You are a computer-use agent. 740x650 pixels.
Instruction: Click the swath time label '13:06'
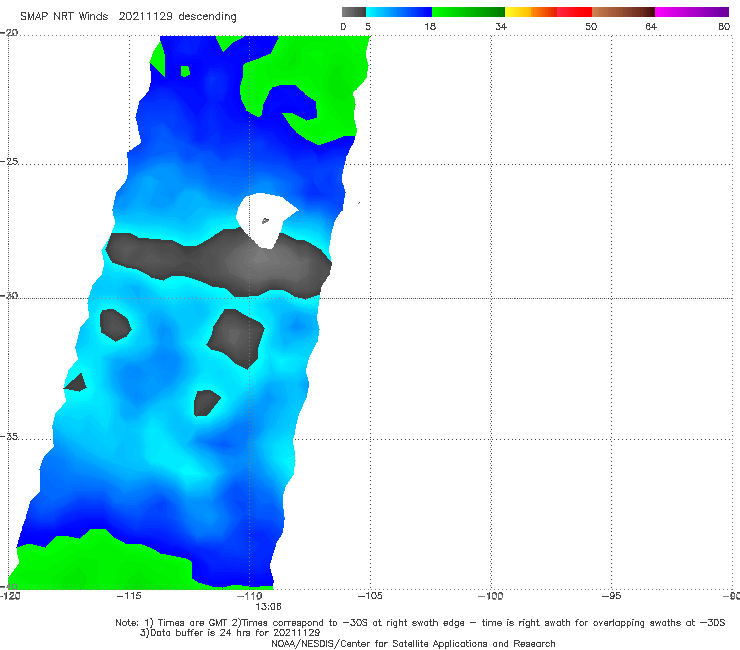(268, 607)
